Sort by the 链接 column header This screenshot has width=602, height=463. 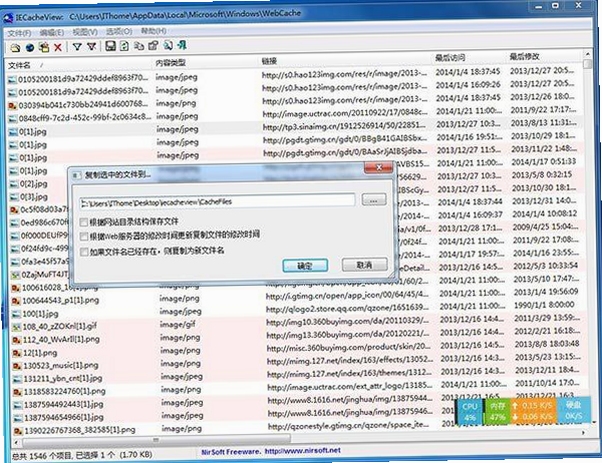[270, 61]
